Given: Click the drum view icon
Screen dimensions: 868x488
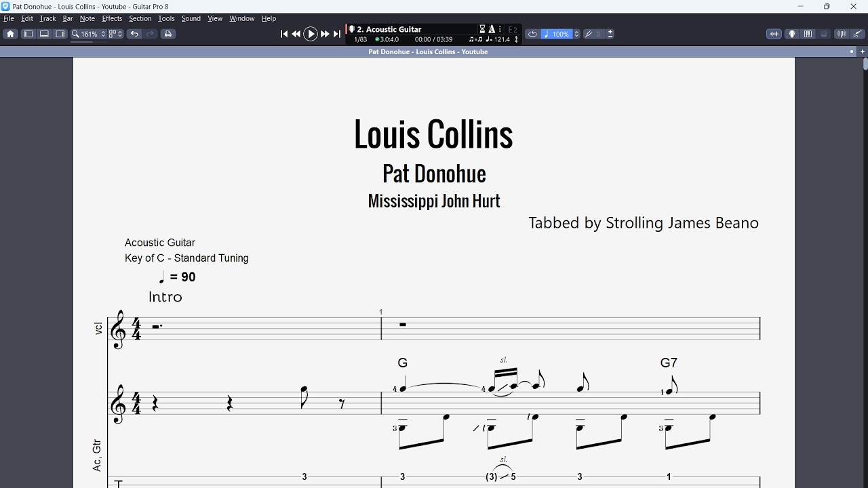Looking at the screenshot, I should pyautogui.click(x=825, y=34).
